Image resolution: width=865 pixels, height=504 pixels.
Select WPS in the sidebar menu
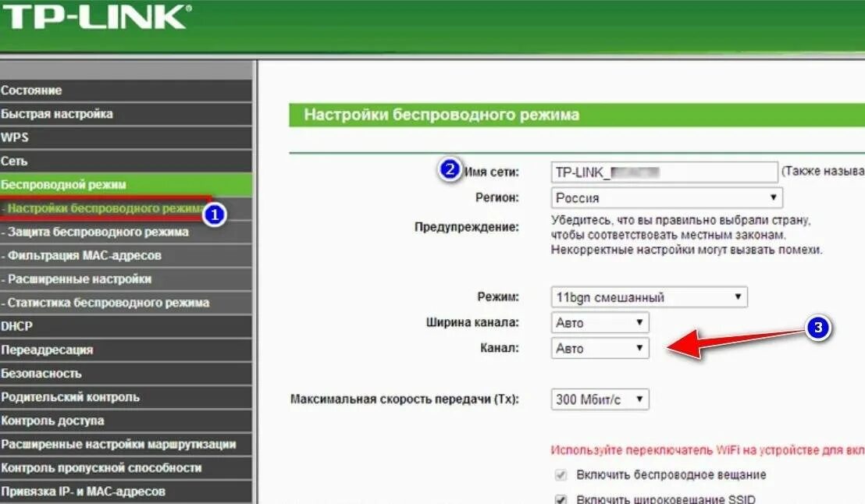coord(126,138)
